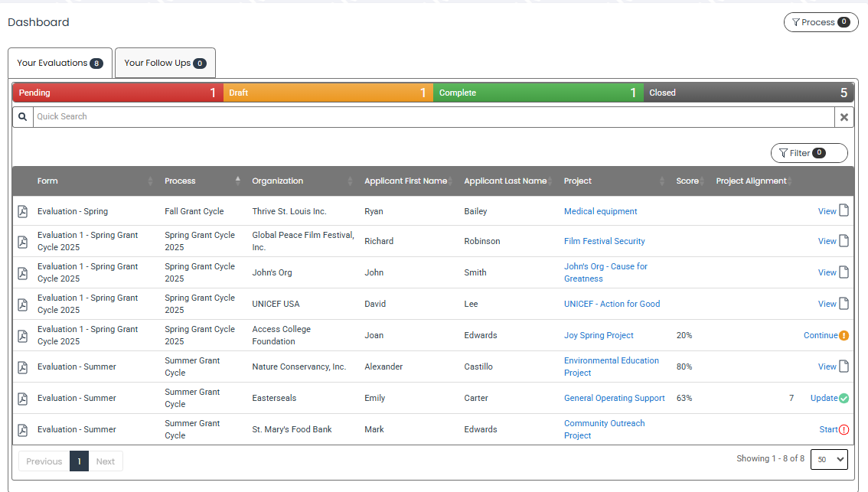
Task: Click View for Richard Robinson evaluation
Action: pos(827,241)
